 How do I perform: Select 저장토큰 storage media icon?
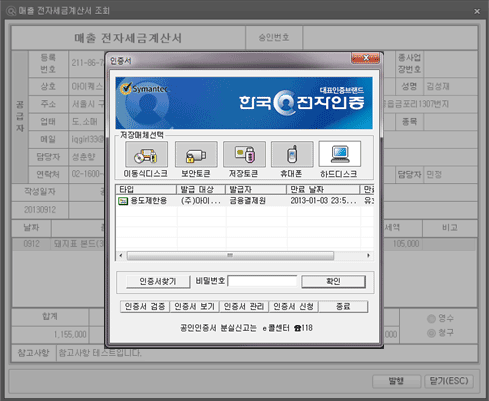pos(244,154)
